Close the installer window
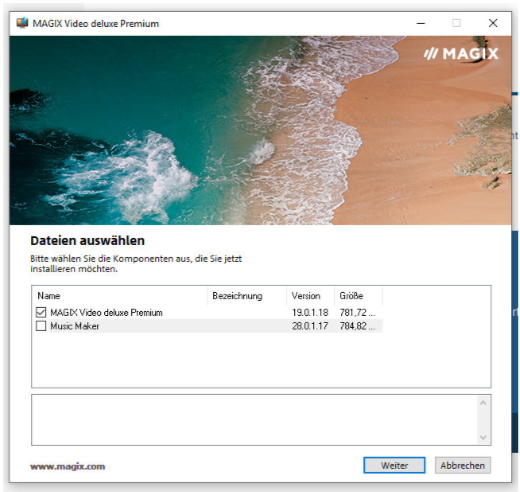520x492 pixels. 493,23
